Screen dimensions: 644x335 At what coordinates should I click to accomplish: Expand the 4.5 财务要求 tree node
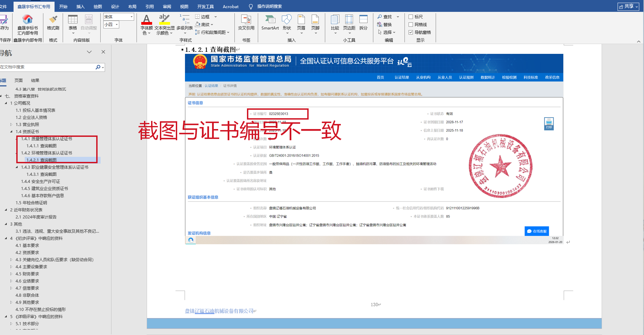[x=11, y=274]
